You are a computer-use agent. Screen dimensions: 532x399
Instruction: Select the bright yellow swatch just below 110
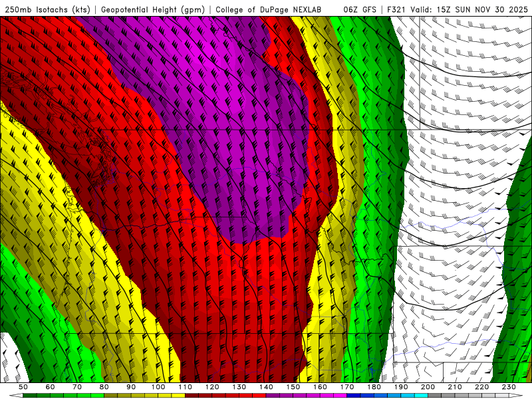click(x=178, y=395)
